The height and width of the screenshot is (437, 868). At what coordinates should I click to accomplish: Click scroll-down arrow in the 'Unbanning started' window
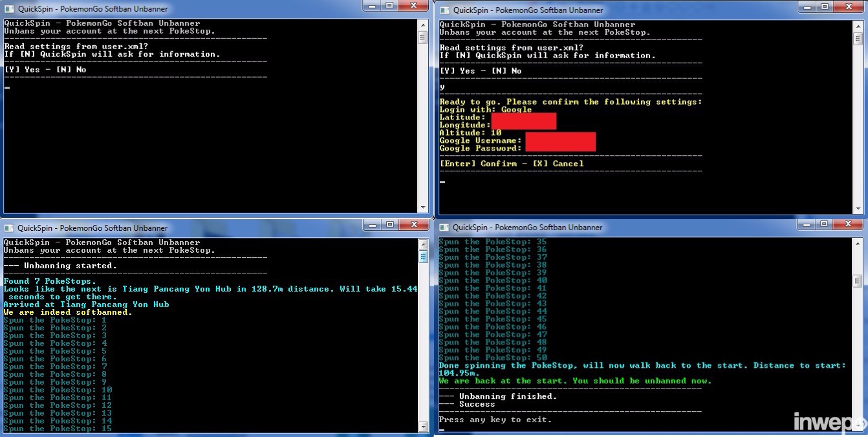[x=424, y=427]
